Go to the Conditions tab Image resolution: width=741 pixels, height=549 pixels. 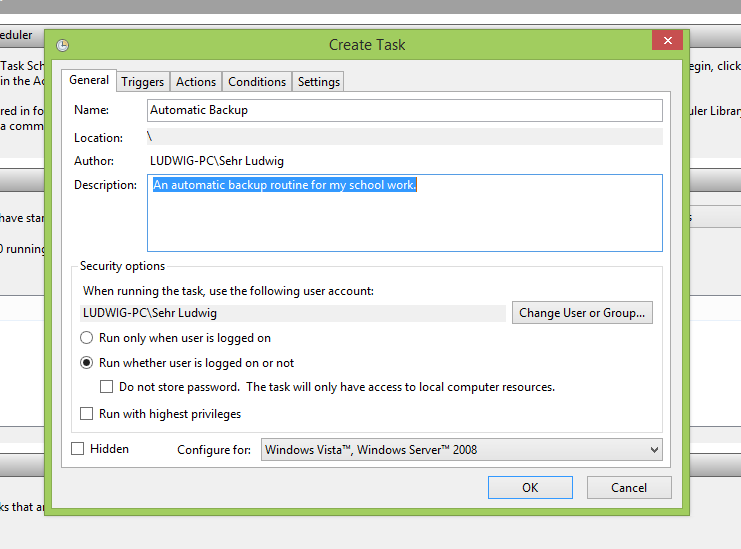[x=257, y=82]
